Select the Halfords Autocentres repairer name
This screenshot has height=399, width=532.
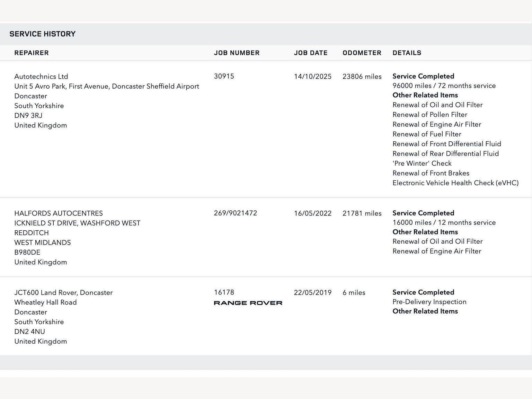[x=59, y=213]
